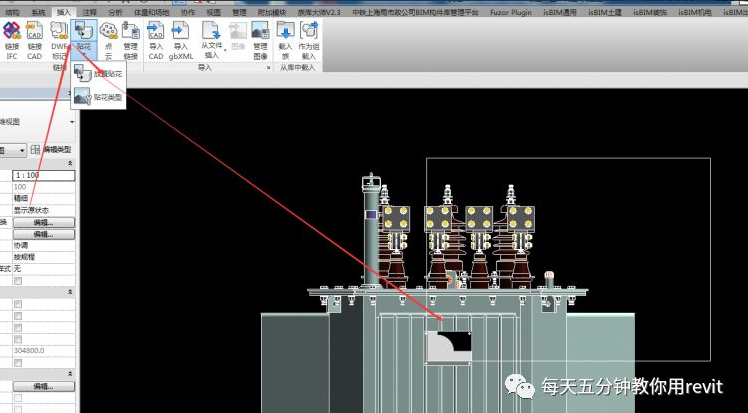Choose 放置贴花 (Place Decal) from dropdown
748x413 pixels.
click(x=98, y=73)
